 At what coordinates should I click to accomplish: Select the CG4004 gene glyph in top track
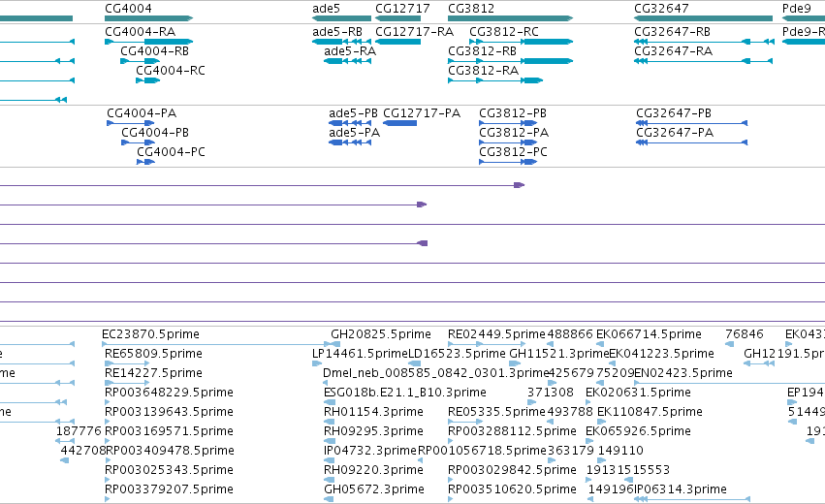pyautogui.click(x=149, y=18)
